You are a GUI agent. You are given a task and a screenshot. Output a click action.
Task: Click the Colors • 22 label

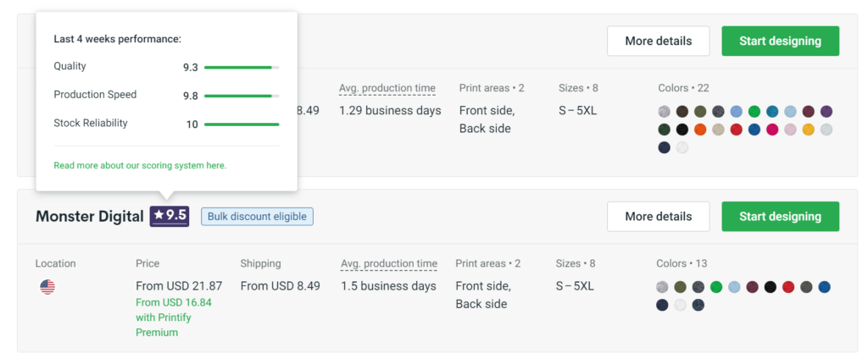pos(684,88)
